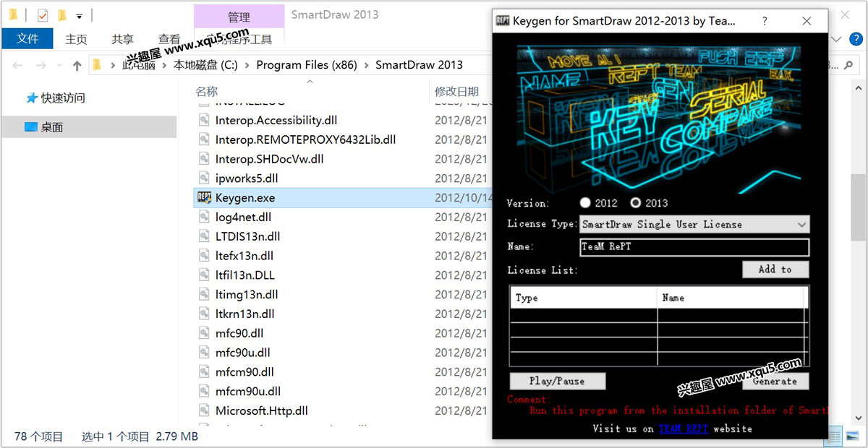Click the Play/Pause button
This screenshot has height=448, width=868.
(557, 381)
